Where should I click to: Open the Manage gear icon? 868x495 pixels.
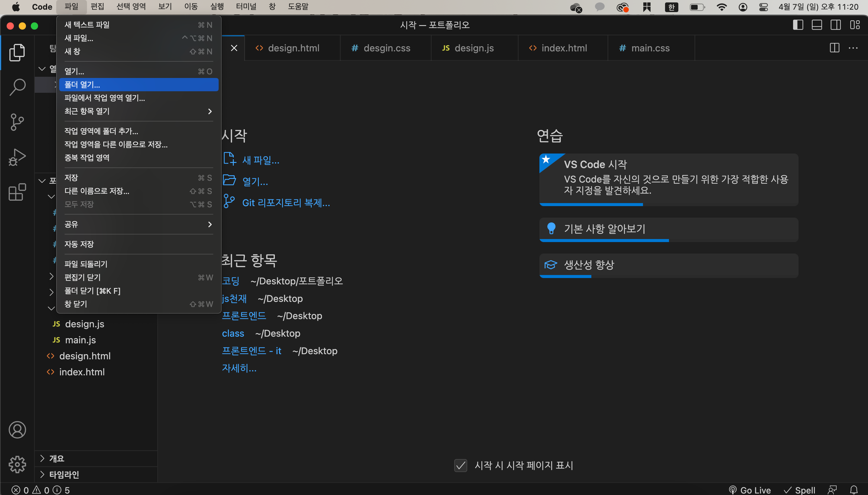pyautogui.click(x=17, y=464)
